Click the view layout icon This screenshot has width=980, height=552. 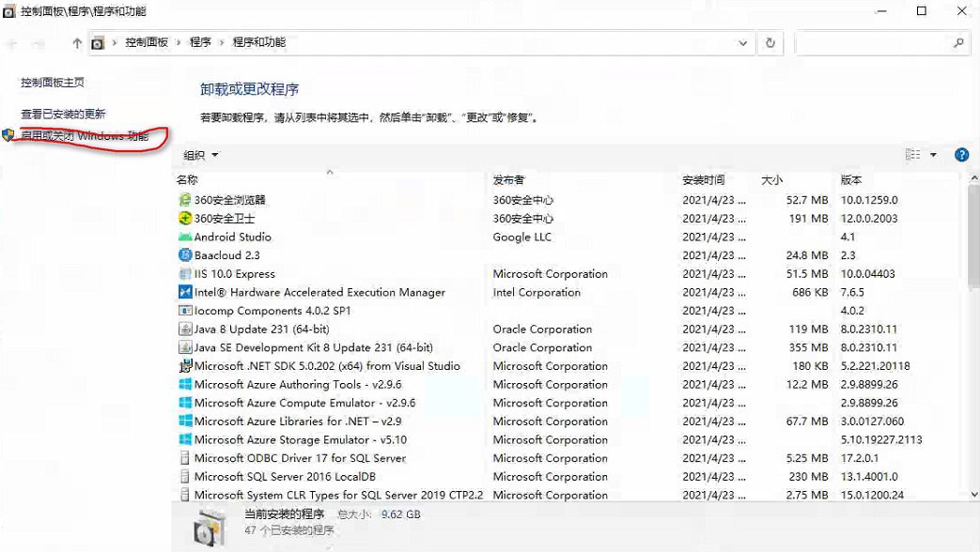coord(912,154)
